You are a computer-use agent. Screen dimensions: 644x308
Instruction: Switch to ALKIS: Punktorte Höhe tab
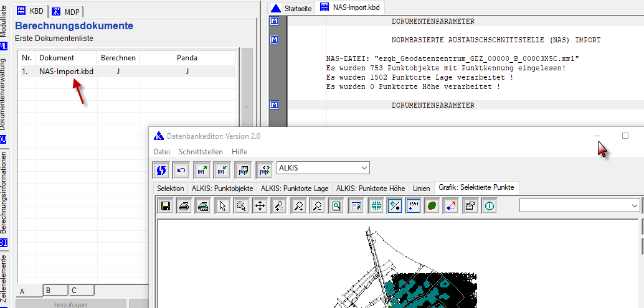[x=371, y=189]
